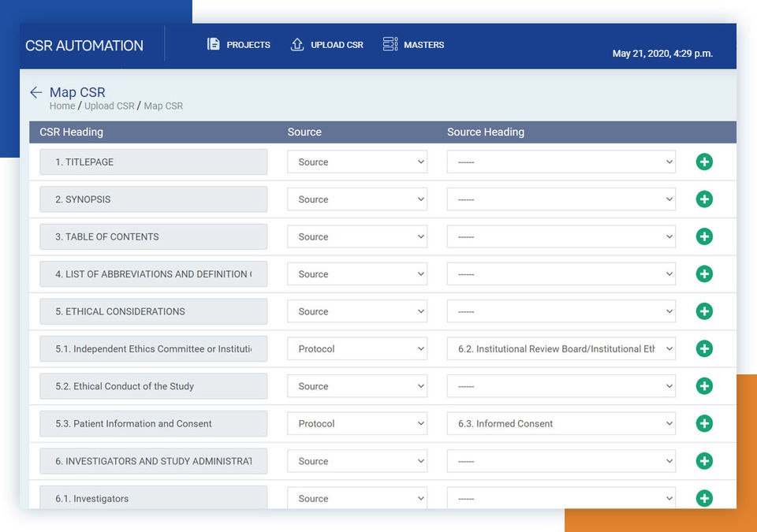
Task: Open the UPLOAD CSR menu
Action: [337, 45]
